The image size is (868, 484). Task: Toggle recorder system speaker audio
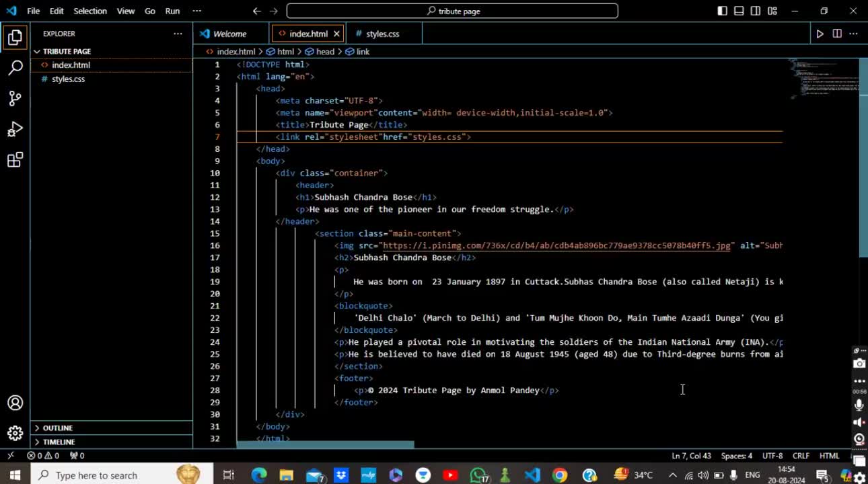[x=859, y=422]
